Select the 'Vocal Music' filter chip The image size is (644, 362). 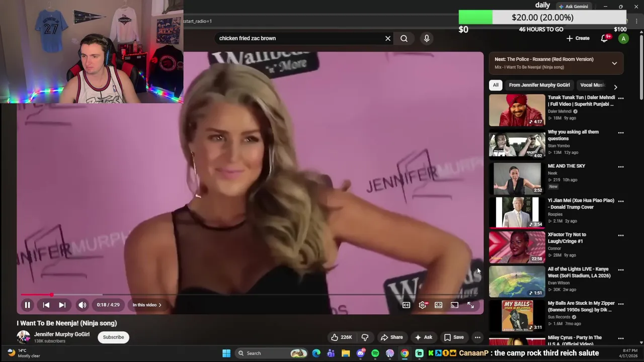[592, 85]
